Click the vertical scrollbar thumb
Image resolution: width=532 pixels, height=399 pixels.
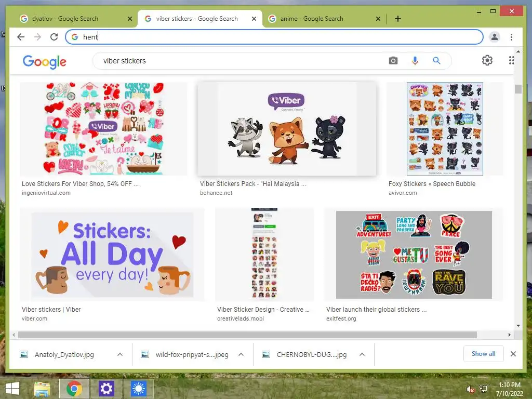coord(518,89)
